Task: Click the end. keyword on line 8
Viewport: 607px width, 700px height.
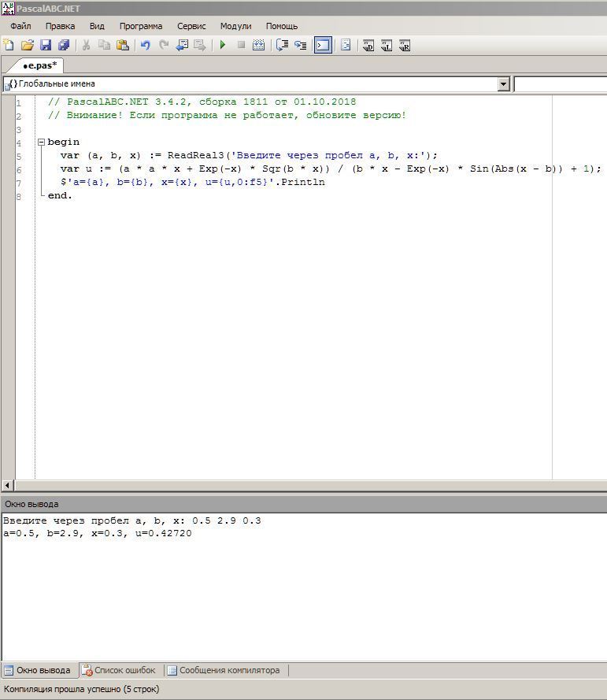Action: tap(60, 195)
